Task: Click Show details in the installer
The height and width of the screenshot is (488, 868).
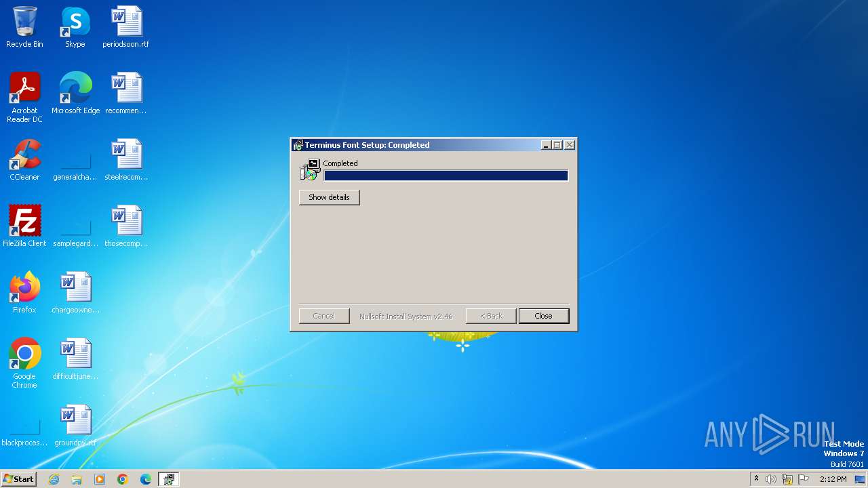Action: click(x=329, y=197)
